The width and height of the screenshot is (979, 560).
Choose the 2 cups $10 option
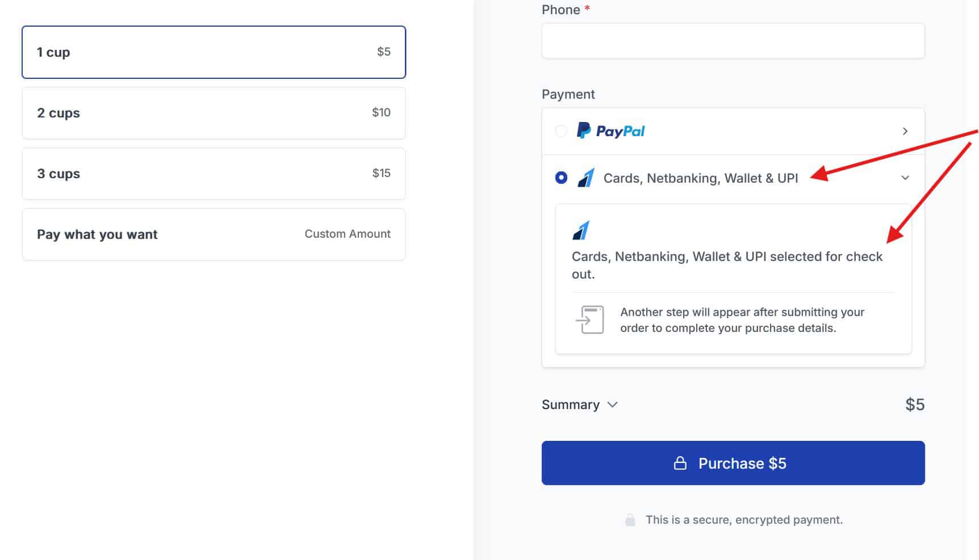pyautogui.click(x=214, y=113)
